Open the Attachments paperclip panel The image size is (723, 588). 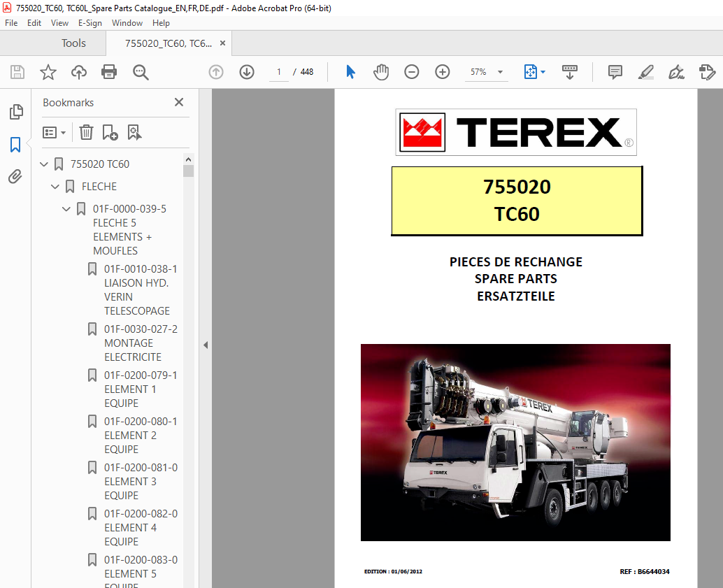pos(15,177)
